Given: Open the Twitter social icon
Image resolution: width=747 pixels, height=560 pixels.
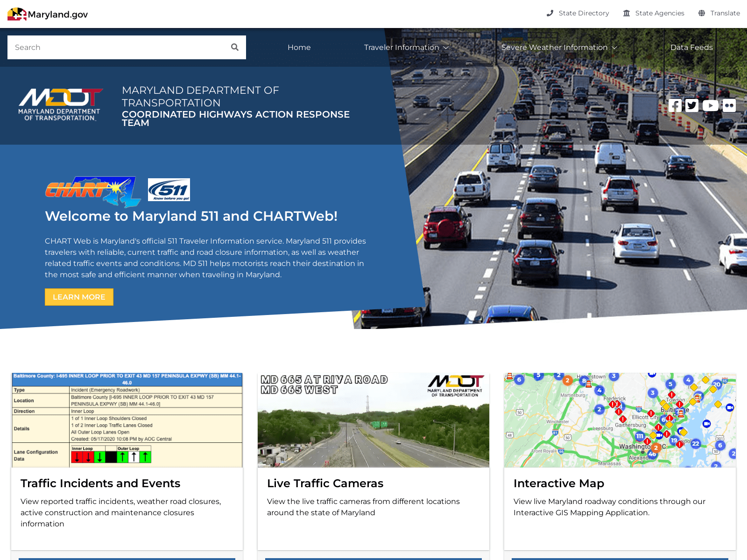Looking at the screenshot, I should pos(692,105).
